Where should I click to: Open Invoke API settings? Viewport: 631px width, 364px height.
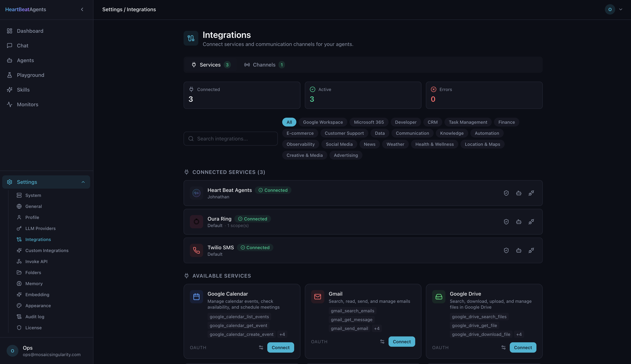tap(51, 261)
